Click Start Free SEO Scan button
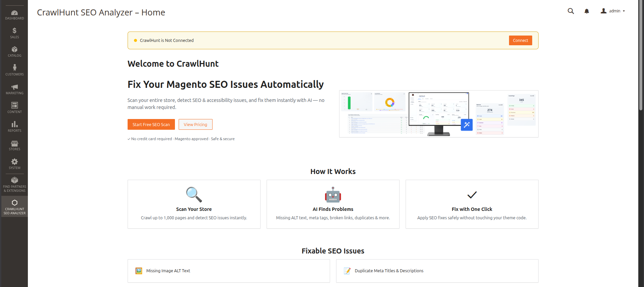This screenshot has width=644, height=287. point(151,124)
